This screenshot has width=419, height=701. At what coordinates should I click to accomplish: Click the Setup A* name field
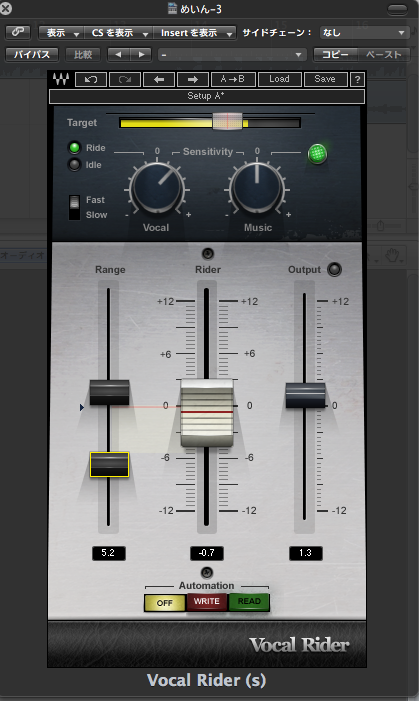[207, 96]
